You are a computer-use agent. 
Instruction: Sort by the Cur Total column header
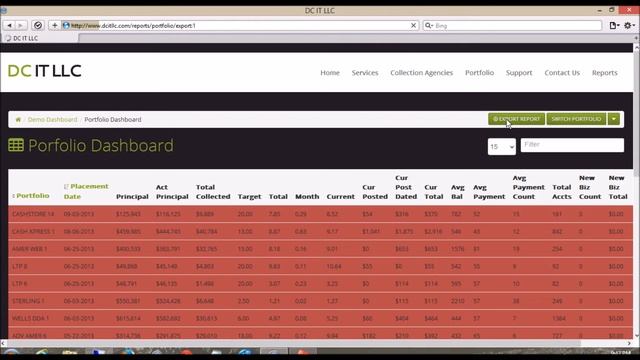(433, 191)
